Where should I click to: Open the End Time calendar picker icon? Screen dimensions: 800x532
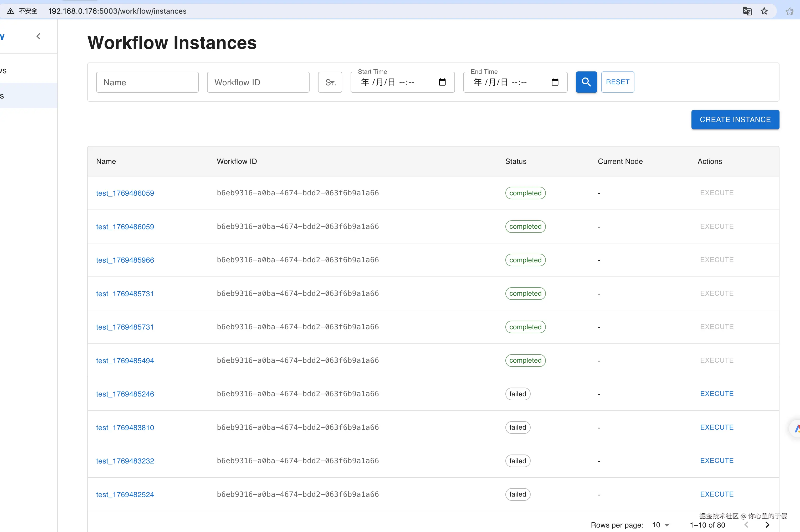(x=555, y=82)
